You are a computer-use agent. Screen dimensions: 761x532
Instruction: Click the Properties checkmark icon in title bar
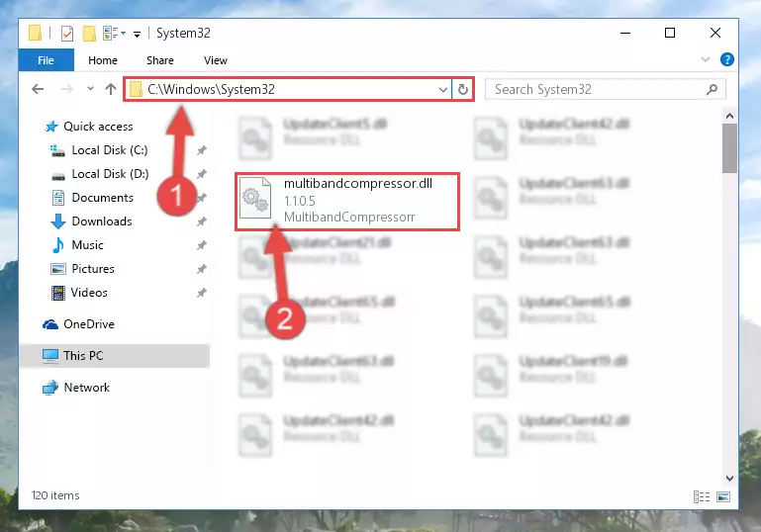point(67,34)
